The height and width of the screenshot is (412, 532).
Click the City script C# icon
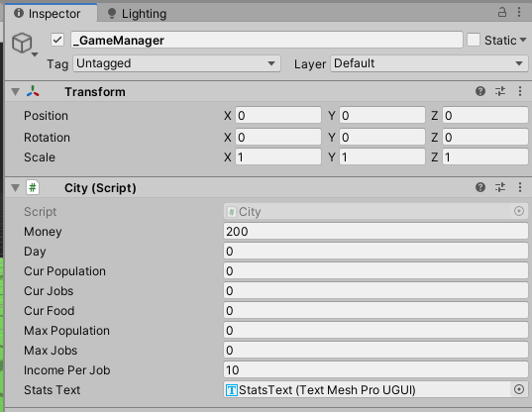33,187
